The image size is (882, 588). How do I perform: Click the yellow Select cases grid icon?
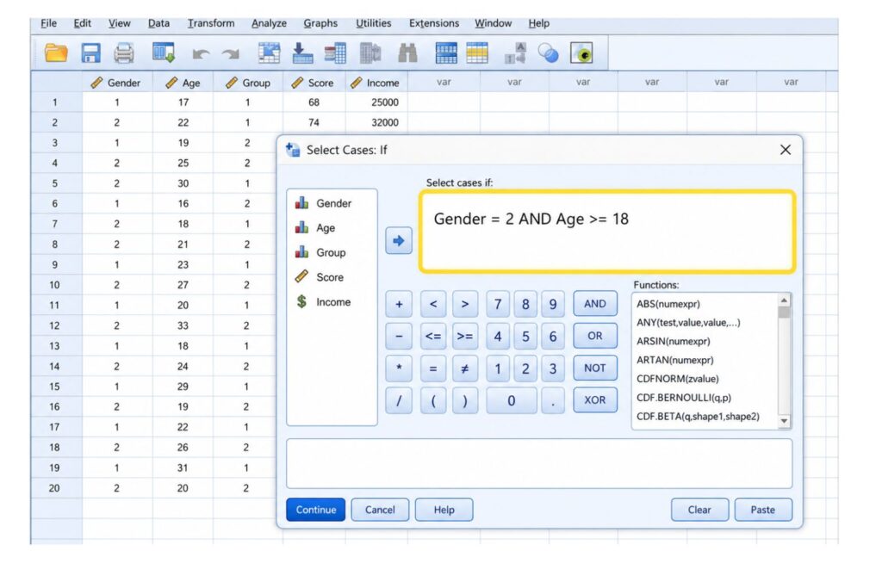pyautogui.click(x=477, y=53)
